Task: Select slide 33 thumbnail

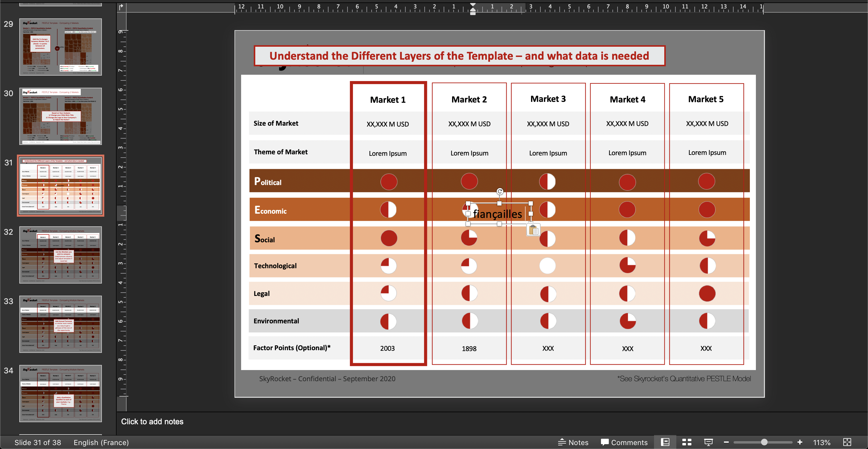Action: coord(61,324)
